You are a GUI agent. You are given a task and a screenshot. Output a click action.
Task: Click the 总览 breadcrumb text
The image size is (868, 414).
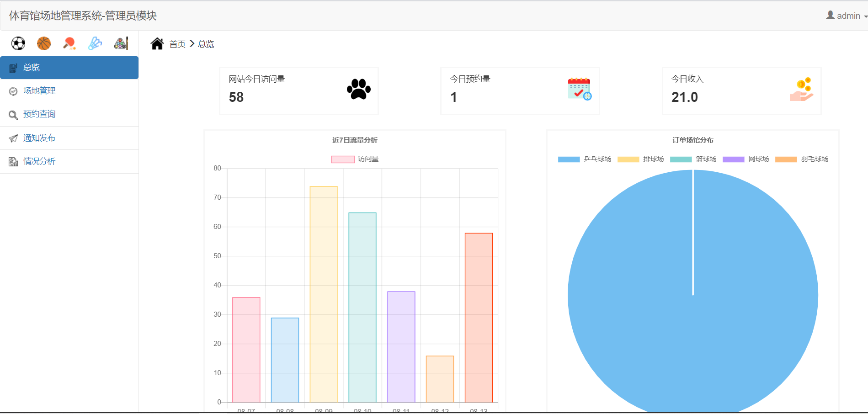pos(206,44)
